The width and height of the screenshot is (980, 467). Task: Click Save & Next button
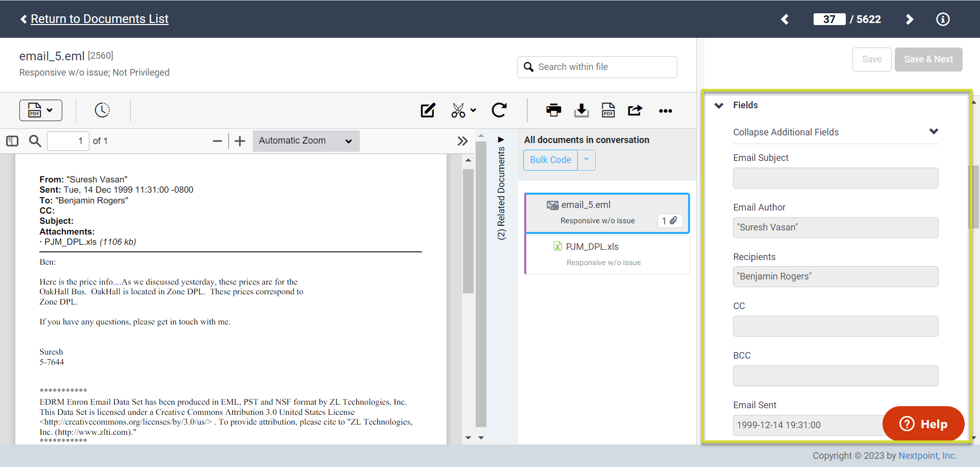click(x=928, y=59)
